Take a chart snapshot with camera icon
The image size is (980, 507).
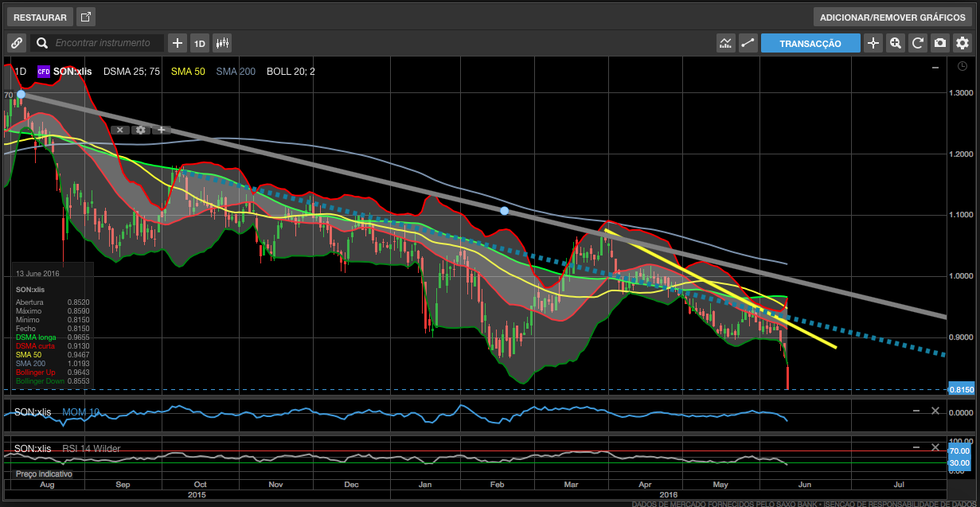click(940, 43)
